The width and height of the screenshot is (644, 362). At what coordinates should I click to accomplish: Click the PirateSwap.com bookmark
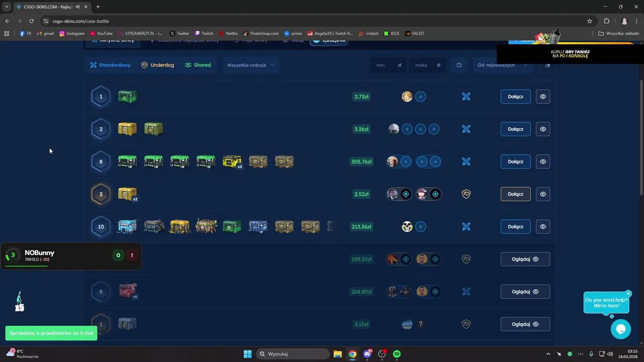[261, 34]
